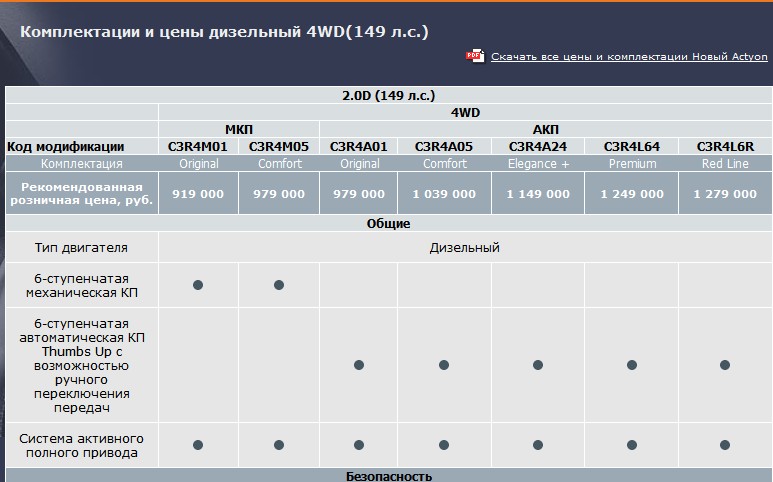Select the Elegance + trim label
The height and width of the screenshot is (482, 773).
click(538, 163)
